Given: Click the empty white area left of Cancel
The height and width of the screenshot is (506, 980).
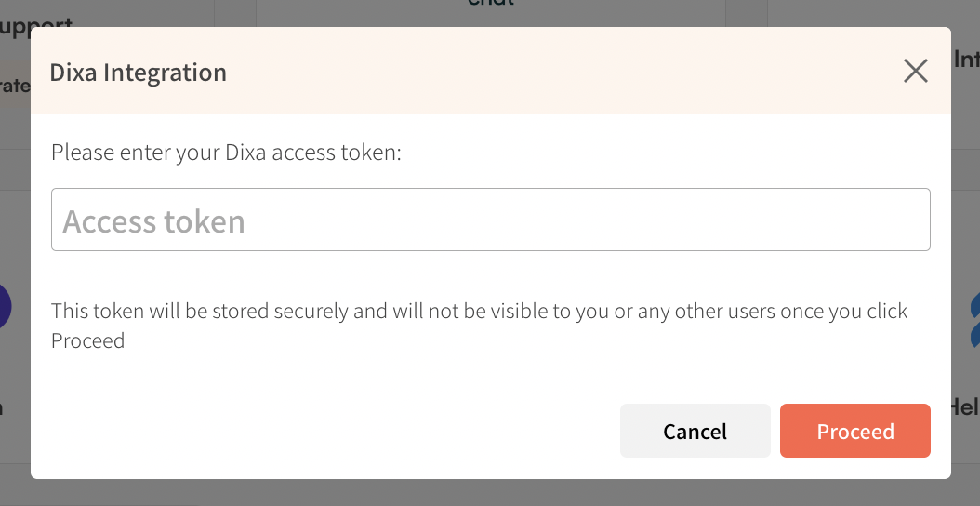Looking at the screenshot, I should (x=325, y=431).
